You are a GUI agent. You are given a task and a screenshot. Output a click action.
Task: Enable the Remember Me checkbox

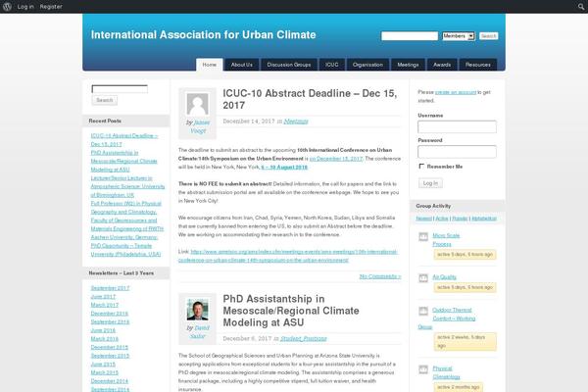point(421,166)
